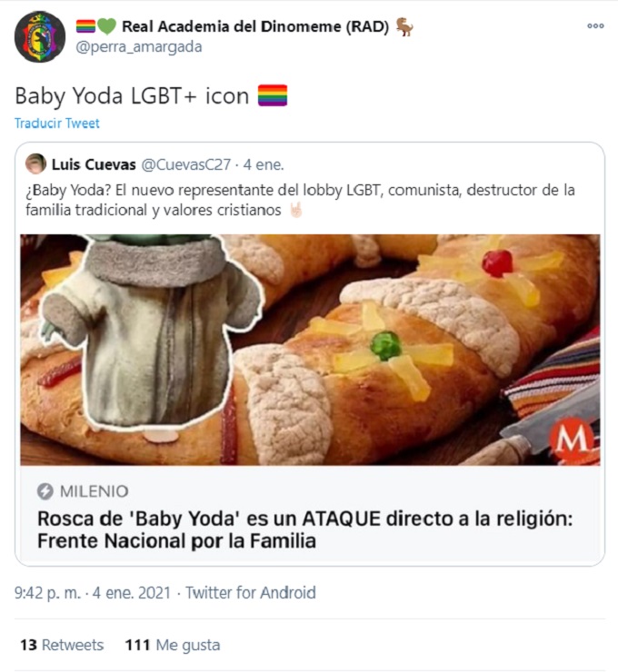618x672 pixels.
Task: Open the Luis Cuevas display name
Action: click(x=94, y=164)
